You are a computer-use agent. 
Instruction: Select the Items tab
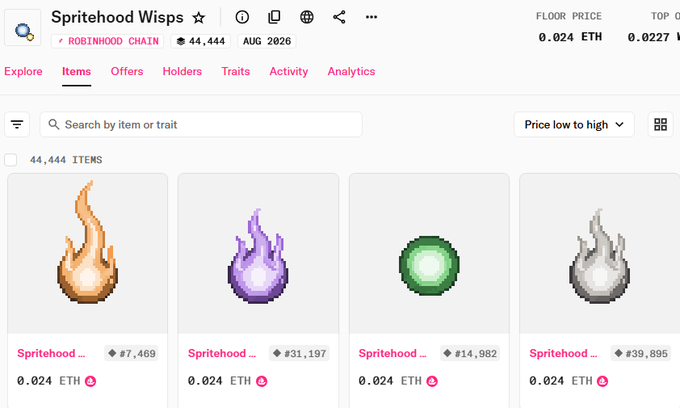(76, 72)
